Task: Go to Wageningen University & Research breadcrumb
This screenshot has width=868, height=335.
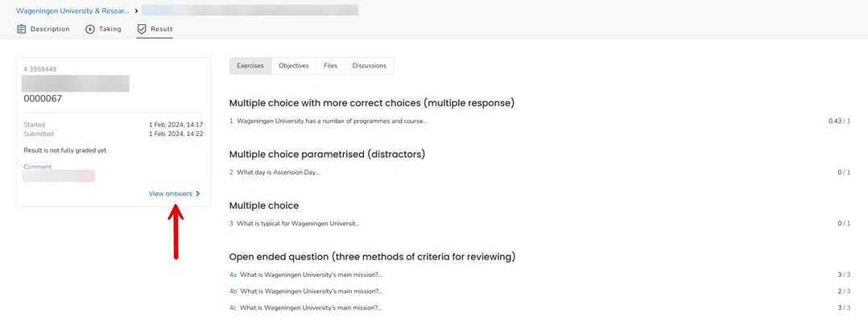Action: click(72, 11)
